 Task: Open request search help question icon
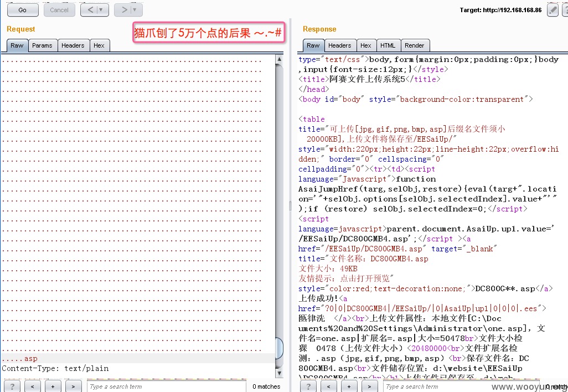pyautogui.click(x=12, y=386)
